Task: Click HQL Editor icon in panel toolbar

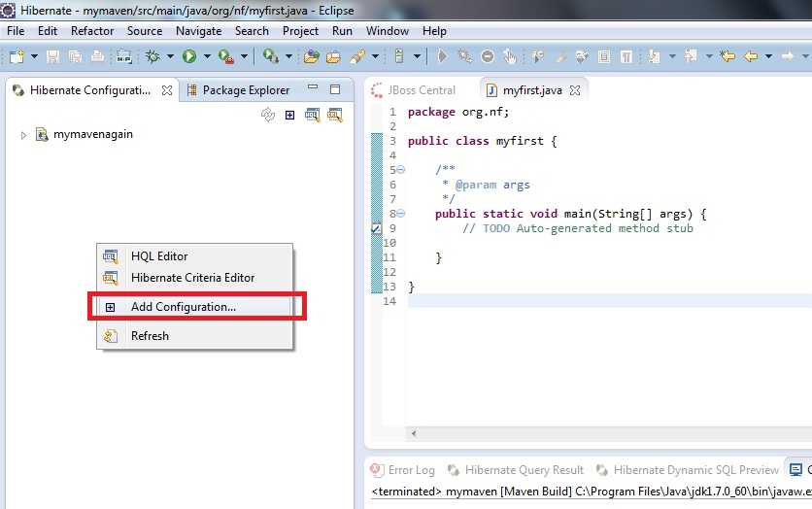Action: pyautogui.click(x=312, y=115)
